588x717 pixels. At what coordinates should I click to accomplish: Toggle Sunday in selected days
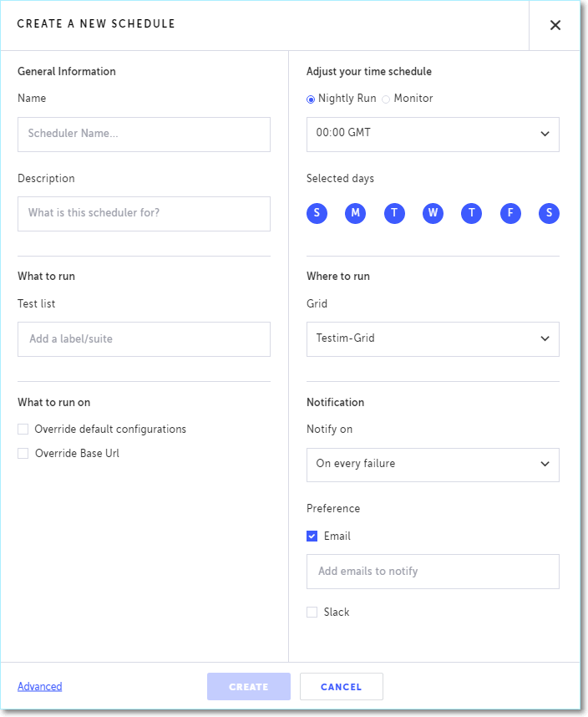coord(317,213)
